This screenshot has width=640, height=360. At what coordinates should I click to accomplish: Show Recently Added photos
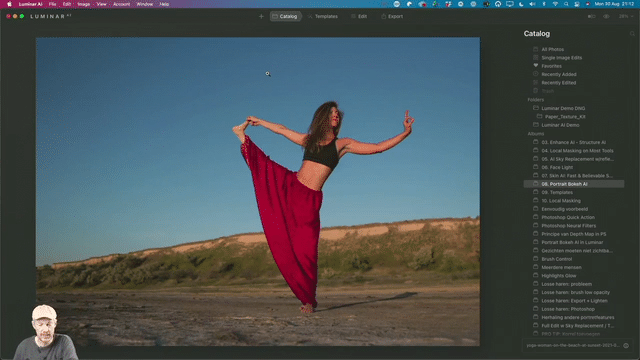[x=559, y=74]
